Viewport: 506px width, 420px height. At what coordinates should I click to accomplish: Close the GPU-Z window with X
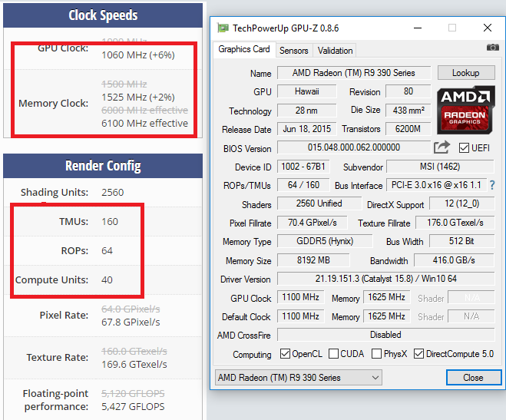pos(488,28)
